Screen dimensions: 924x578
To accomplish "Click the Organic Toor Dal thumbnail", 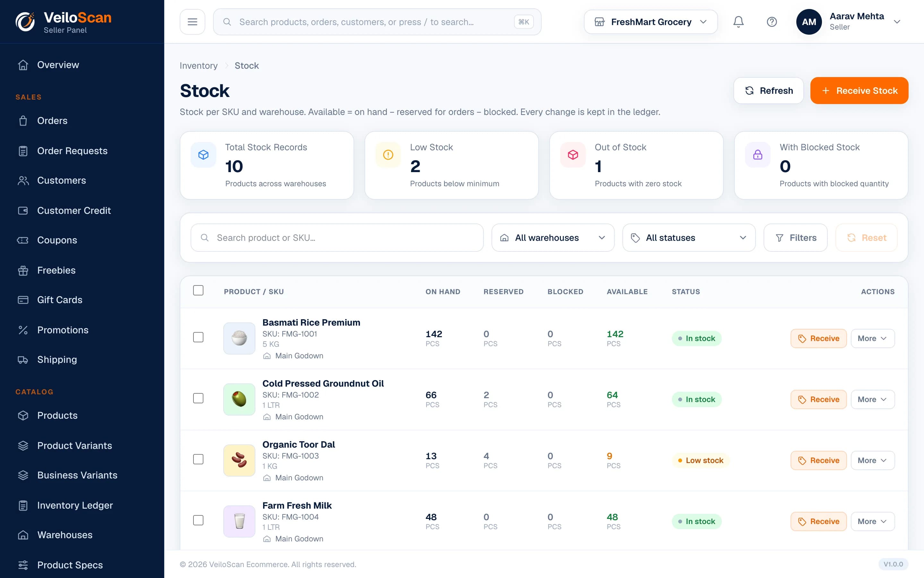I will [x=239, y=460].
